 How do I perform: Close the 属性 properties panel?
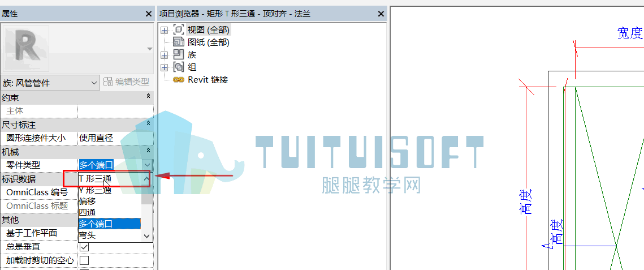click(149, 14)
